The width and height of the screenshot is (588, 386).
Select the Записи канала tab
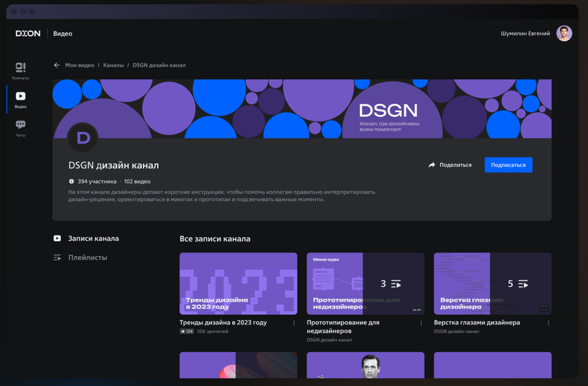(x=86, y=239)
